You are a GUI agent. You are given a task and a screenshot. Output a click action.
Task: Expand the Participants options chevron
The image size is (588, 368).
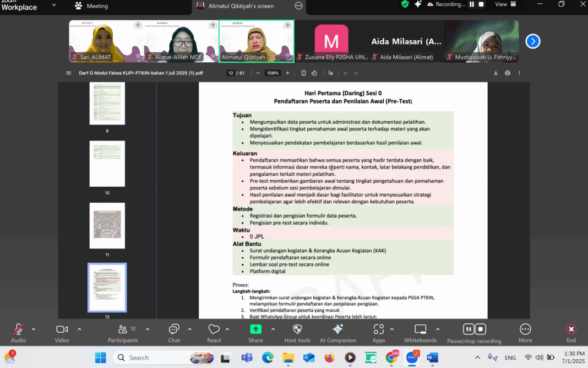point(148,329)
